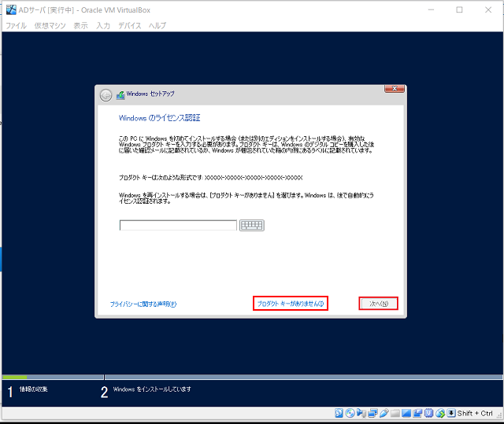Click the 情報の収集 step label
The width and height of the screenshot is (504, 424).
[33, 389]
